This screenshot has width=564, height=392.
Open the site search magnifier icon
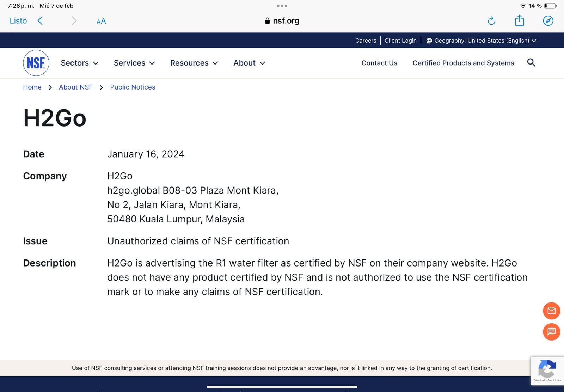coord(531,63)
